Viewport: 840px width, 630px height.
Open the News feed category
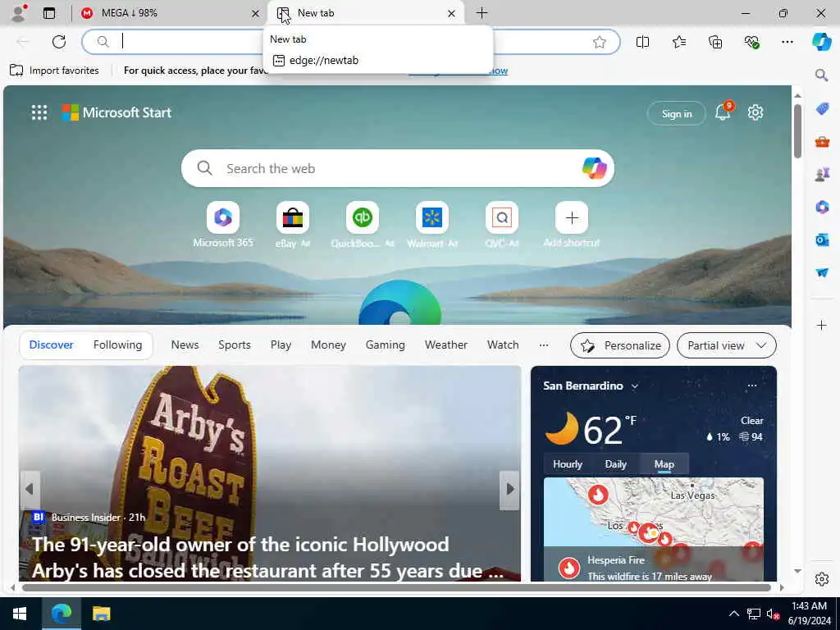[x=185, y=345]
